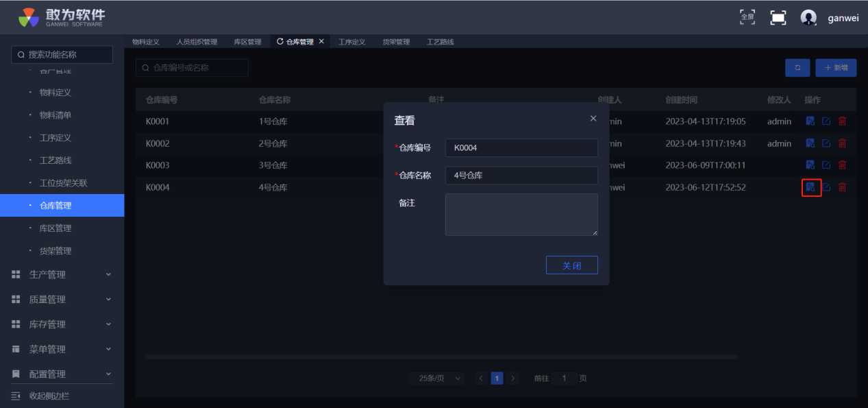View details of warehouse K0001

pos(810,121)
